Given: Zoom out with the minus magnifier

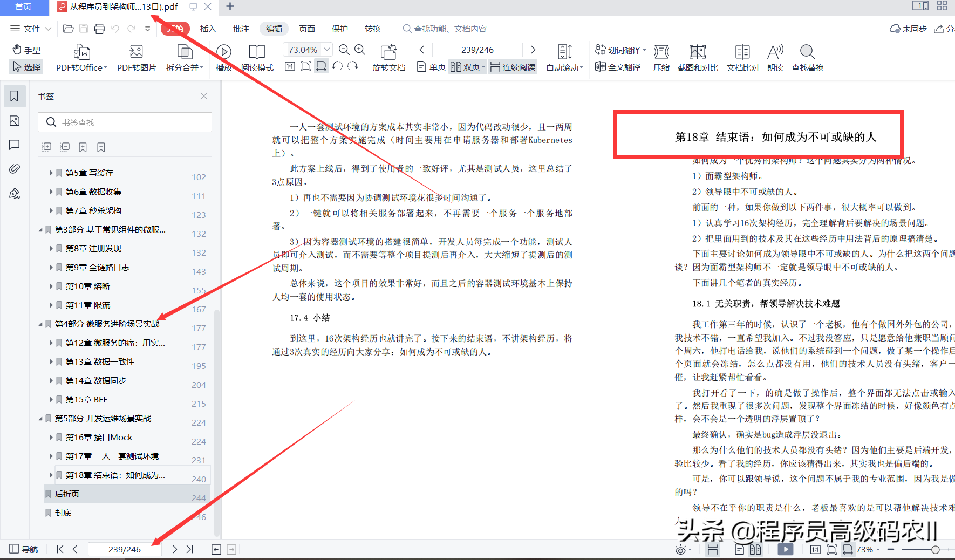Looking at the screenshot, I should 344,50.
